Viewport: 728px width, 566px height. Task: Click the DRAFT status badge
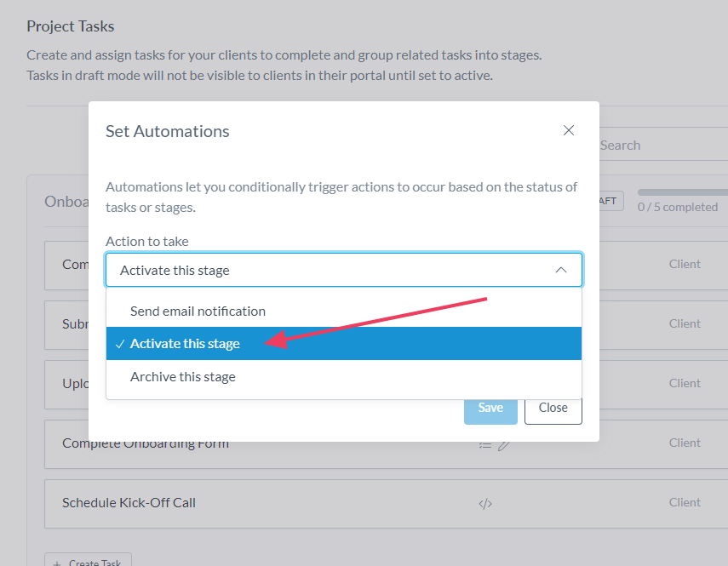point(610,201)
